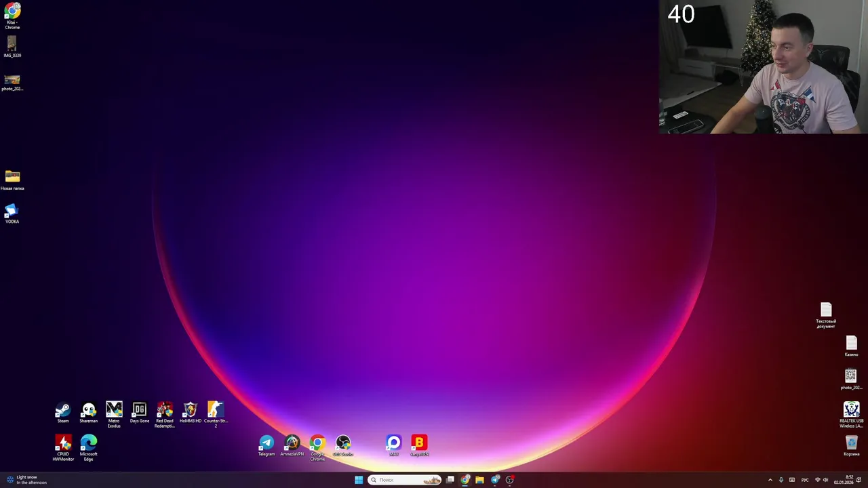Select the REALTEK USB Wireless LAN shortcut
868x488 pixels.
(x=852, y=415)
